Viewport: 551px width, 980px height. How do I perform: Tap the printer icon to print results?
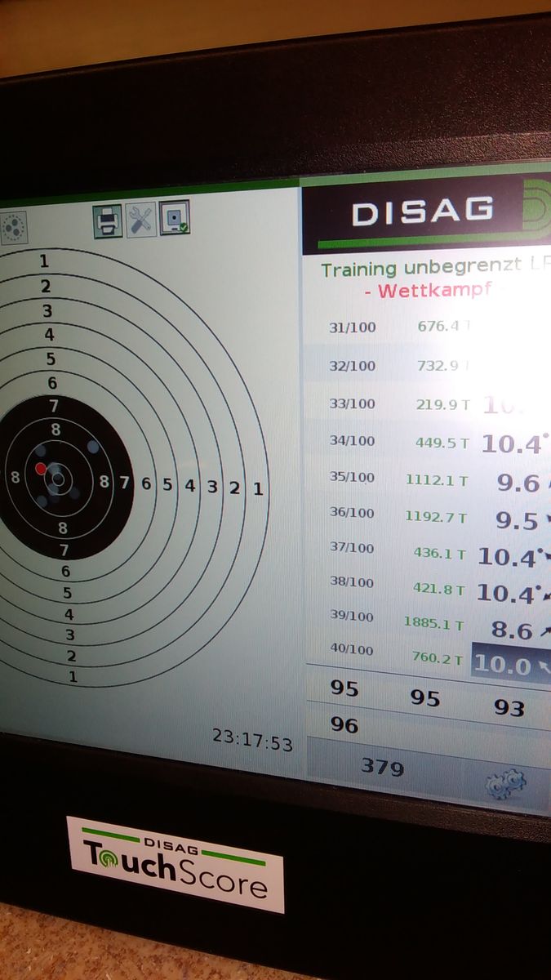click(107, 220)
